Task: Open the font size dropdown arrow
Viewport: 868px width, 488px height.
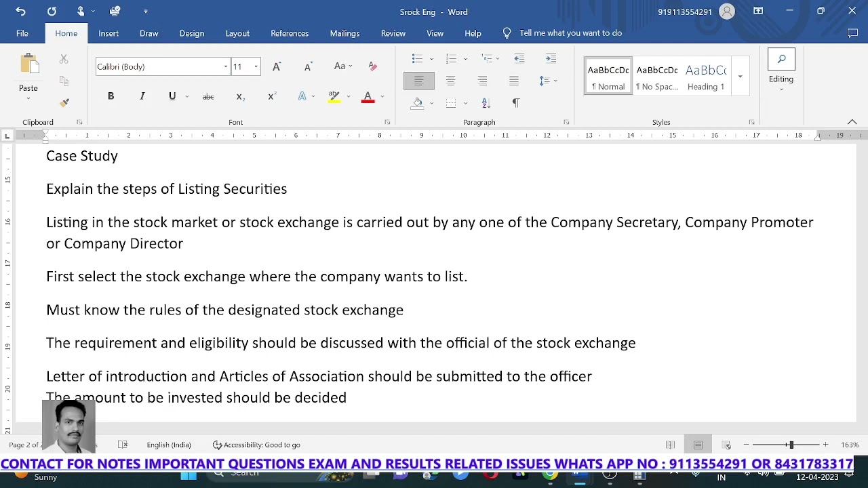Action: click(256, 66)
